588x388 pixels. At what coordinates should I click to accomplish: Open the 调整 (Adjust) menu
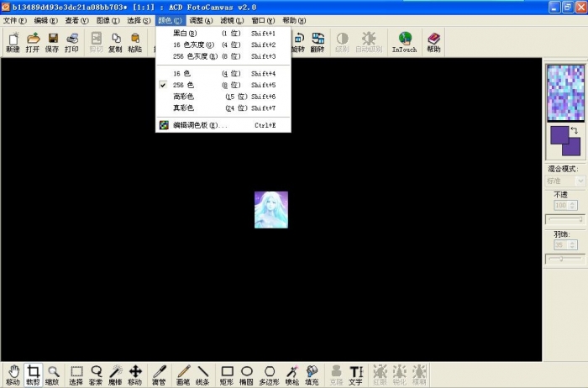(x=201, y=21)
